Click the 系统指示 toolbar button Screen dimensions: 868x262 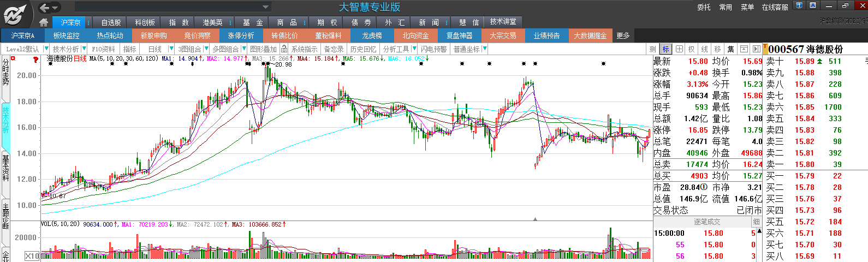[x=305, y=49]
